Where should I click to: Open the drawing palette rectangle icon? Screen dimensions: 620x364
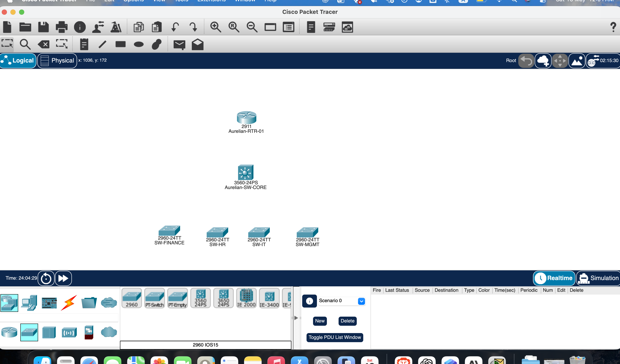270,27
